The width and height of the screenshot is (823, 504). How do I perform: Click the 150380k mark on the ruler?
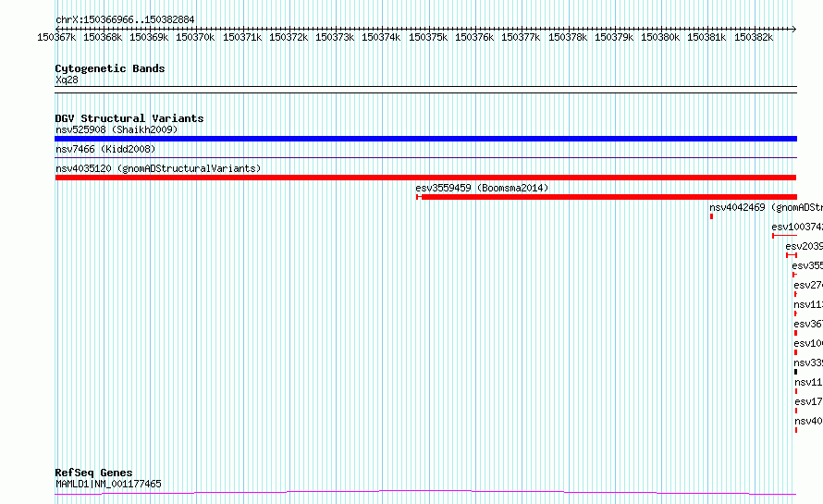[x=659, y=37]
